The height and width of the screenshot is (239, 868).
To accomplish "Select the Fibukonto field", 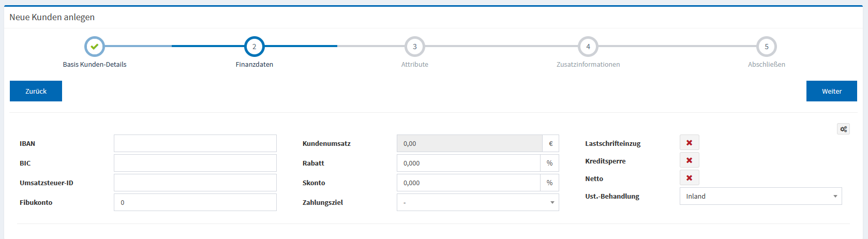I will (195, 203).
